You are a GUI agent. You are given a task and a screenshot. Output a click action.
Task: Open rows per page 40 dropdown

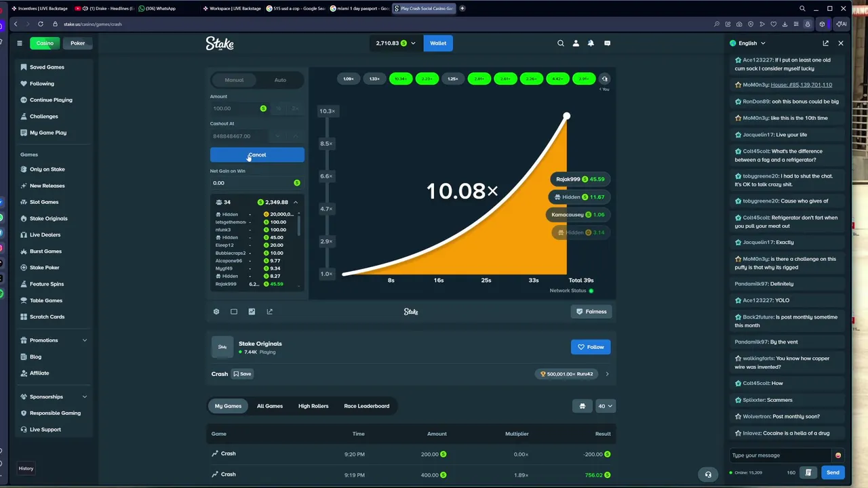605,406
